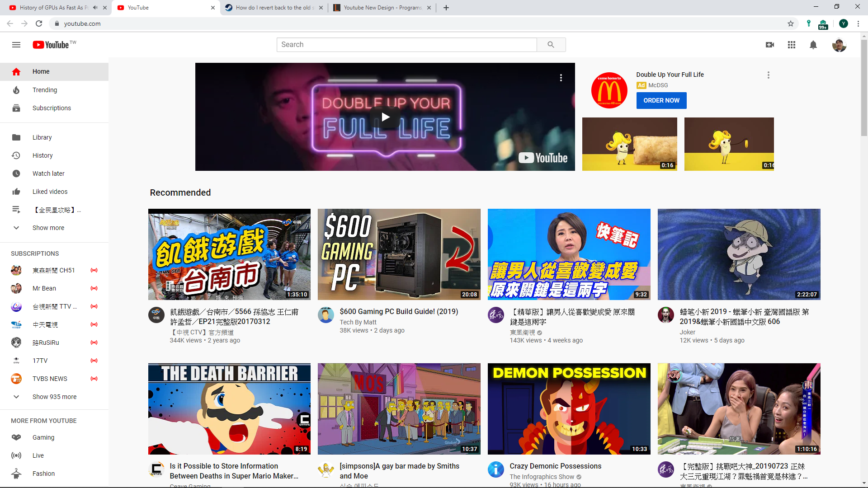Image resolution: width=868 pixels, height=488 pixels.
Task: Open the Gaming section
Action: tap(54, 437)
